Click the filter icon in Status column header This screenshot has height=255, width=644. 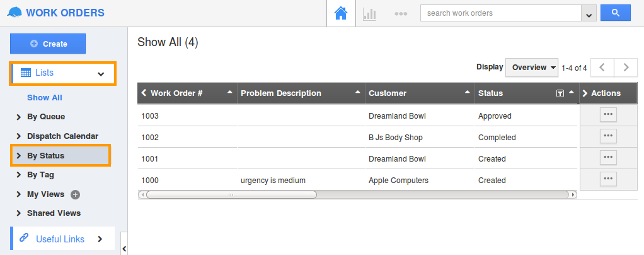pos(560,93)
